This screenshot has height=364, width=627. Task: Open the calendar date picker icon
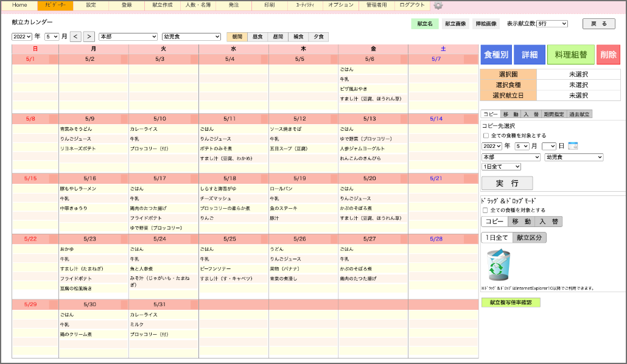(x=573, y=146)
